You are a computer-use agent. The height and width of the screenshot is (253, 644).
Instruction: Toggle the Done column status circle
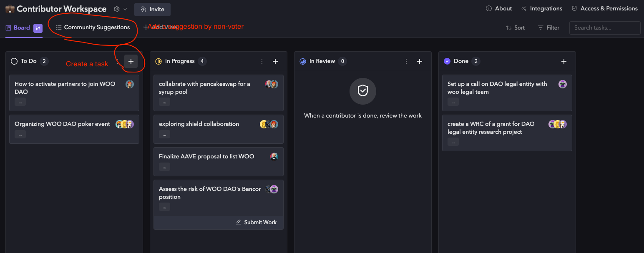pyautogui.click(x=447, y=61)
